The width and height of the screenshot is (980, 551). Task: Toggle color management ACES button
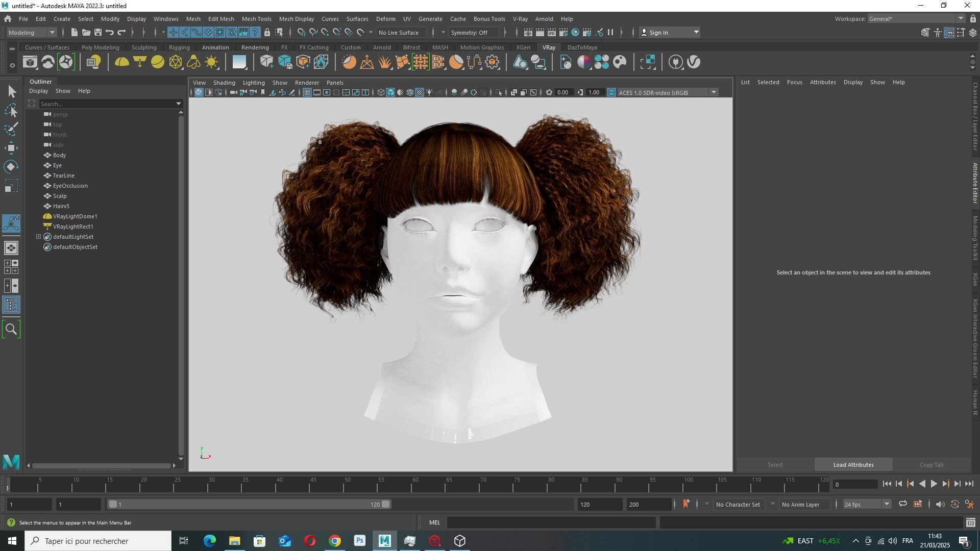click(611, 92)
